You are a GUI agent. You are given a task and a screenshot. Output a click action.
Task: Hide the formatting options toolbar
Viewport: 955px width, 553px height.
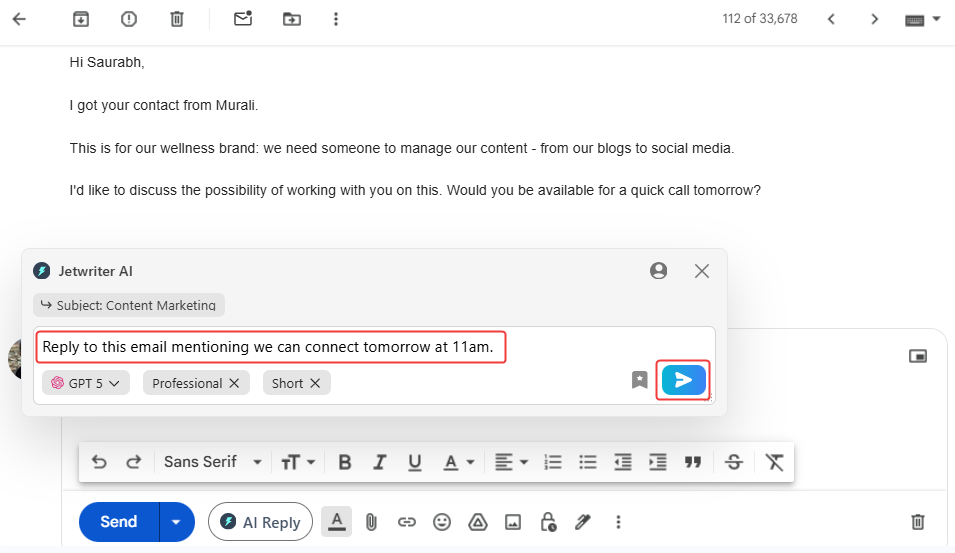(x=337, y=522)
